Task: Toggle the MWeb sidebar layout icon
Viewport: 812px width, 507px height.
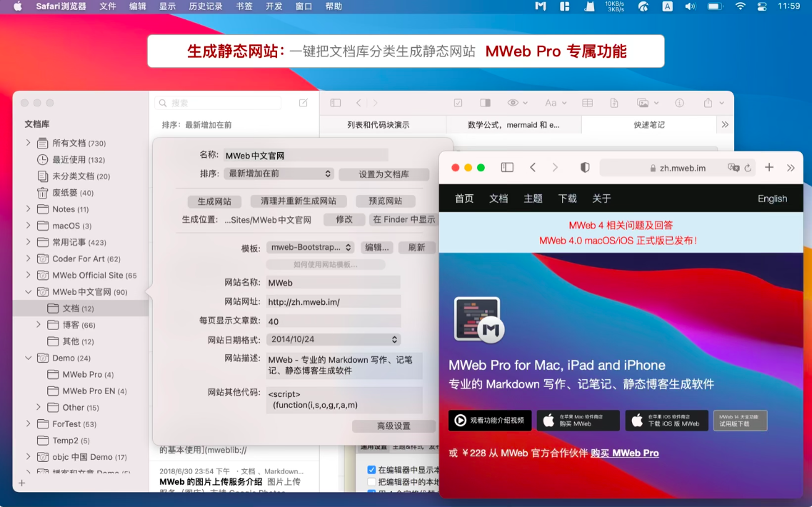Action: (x=336, y=103)
